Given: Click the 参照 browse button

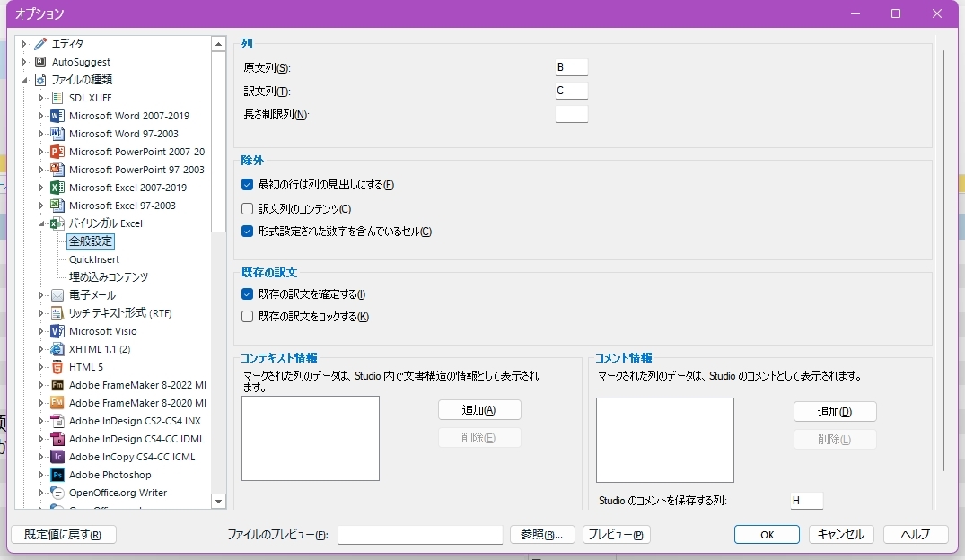Looking at the screenshot, I should [541, 535].
